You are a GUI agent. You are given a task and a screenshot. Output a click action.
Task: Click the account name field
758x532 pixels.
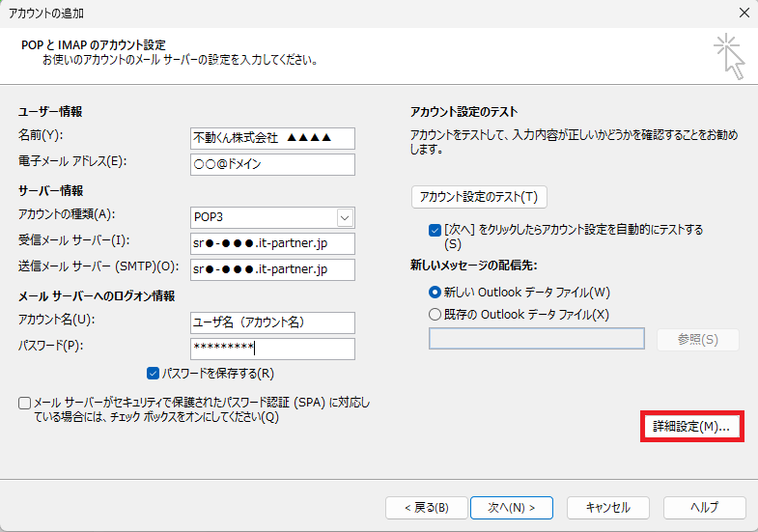[272, 322]
